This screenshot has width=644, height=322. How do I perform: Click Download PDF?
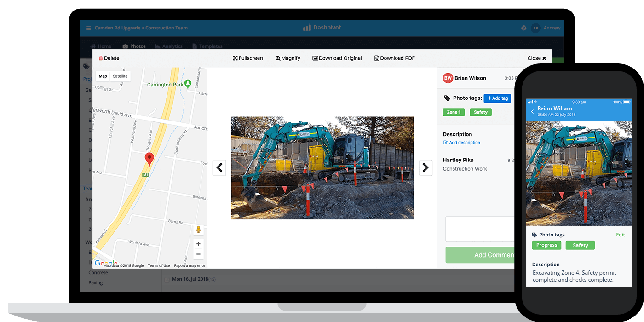(395, 58)
